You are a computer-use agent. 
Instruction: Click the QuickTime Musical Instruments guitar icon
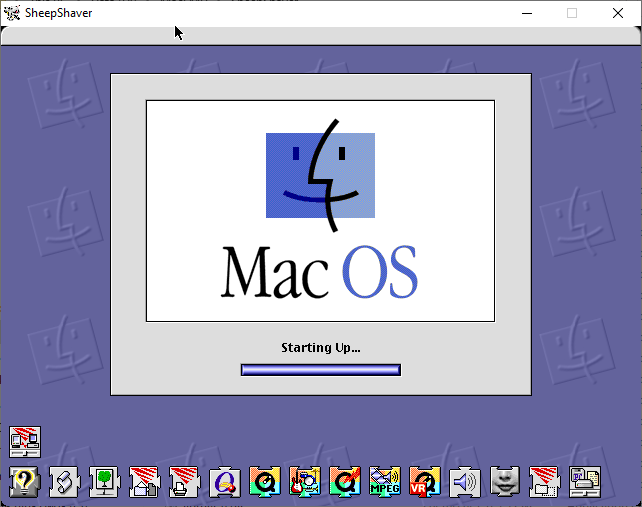305,482
